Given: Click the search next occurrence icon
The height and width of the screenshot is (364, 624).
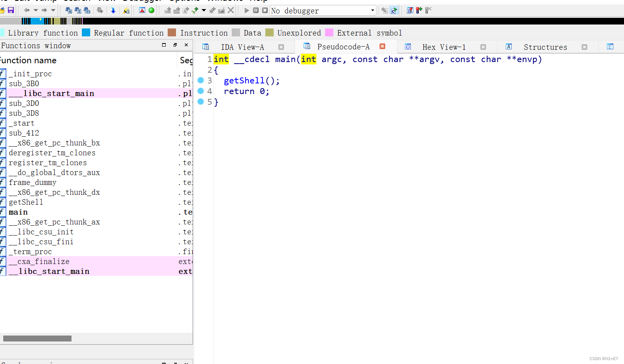Looking at the screenshot, I should coord(100,10).
